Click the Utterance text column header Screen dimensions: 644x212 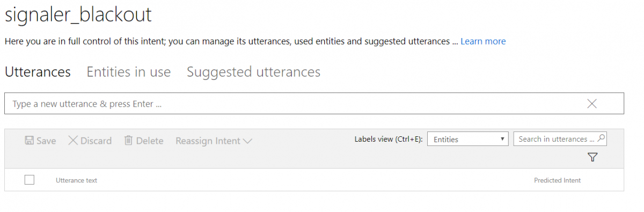(76, 180)
